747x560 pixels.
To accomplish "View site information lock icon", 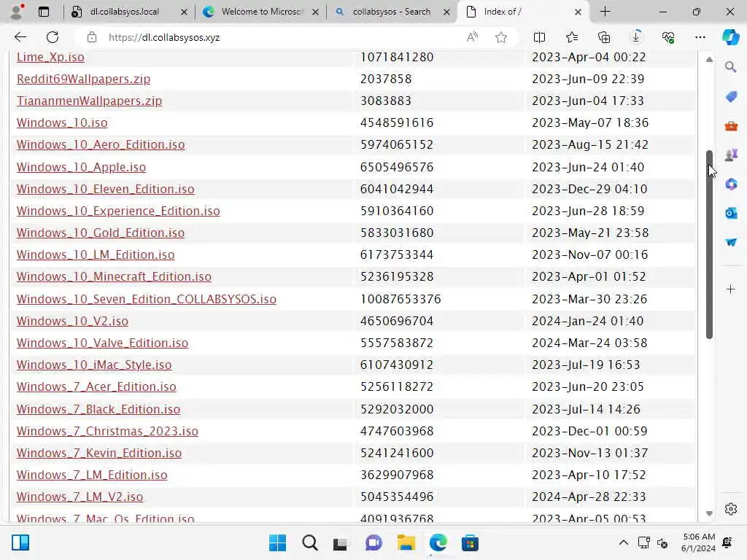I will click(92, 37).
